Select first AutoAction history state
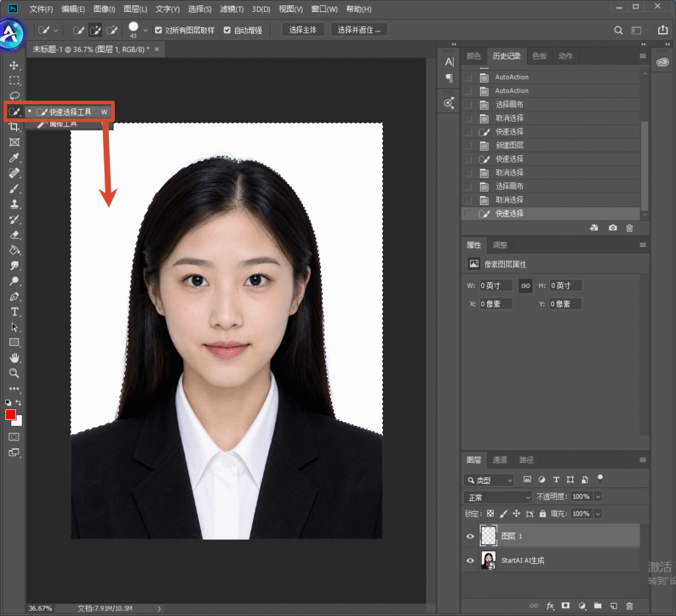676x616 pixels. [551, 77]
